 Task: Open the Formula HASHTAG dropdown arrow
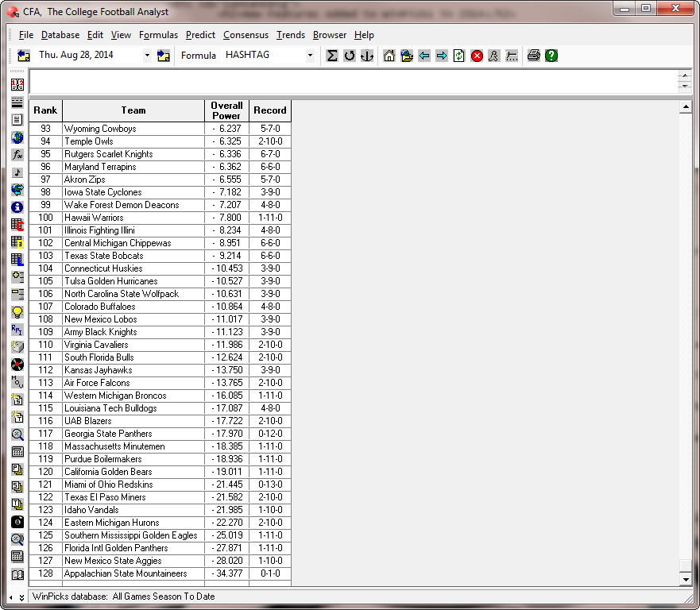[310, 56]
